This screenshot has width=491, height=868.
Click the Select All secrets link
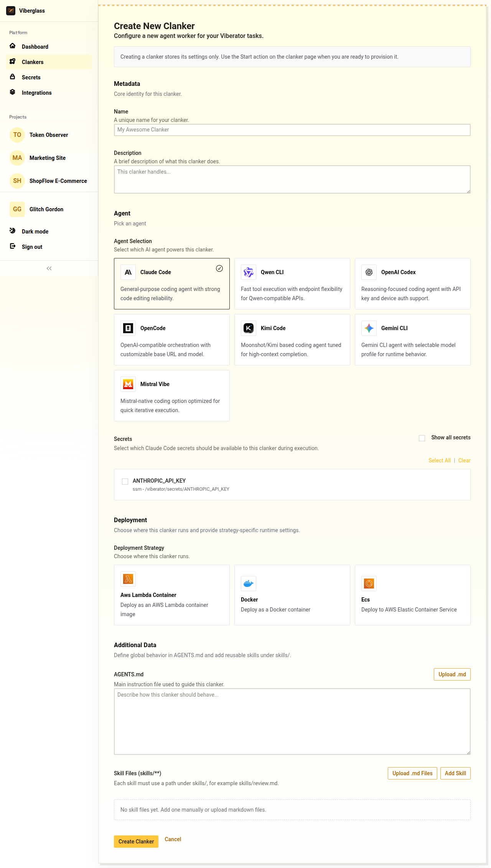(x=440, y=460)
